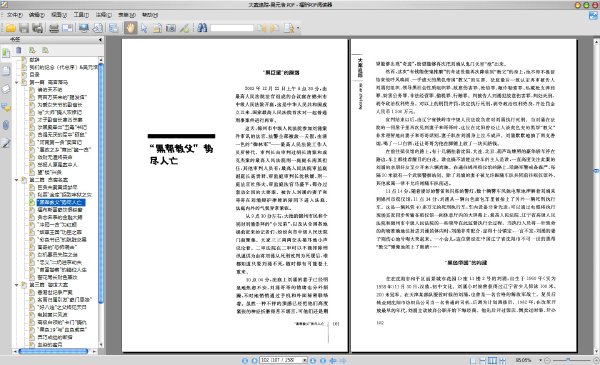Click the bookmark panel horizontal scrollbar
This screenshot has width=600, height=365.
[x=54, y=351]
